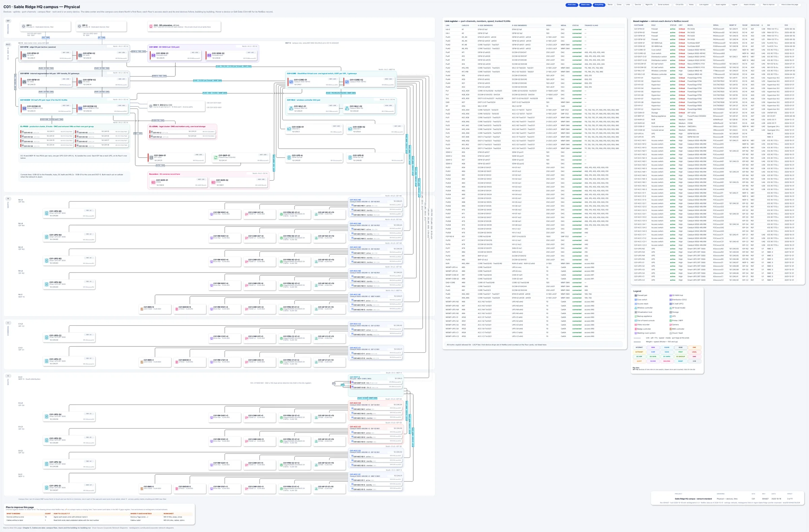Click the C01-CORE-01 core switch icon

pos(291,82)
